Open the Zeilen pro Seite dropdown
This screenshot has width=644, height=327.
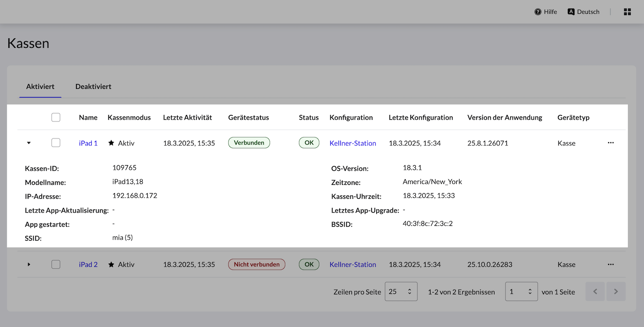[401, 292]
